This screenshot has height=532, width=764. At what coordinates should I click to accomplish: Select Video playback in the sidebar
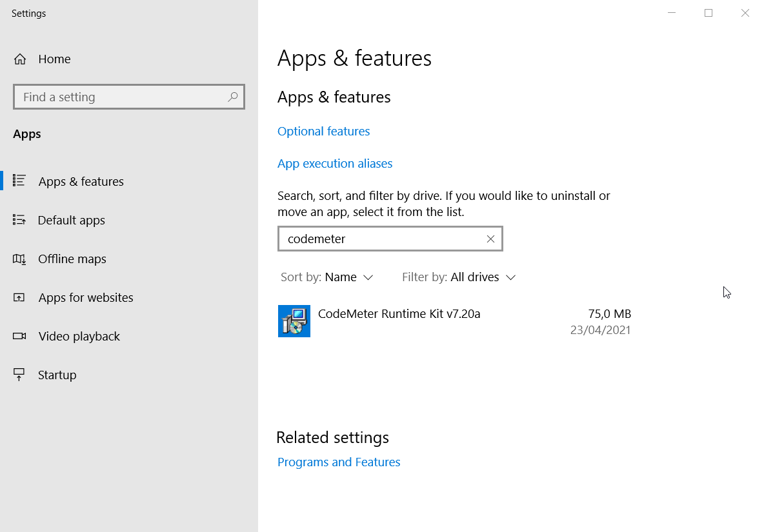pos(129,336)
